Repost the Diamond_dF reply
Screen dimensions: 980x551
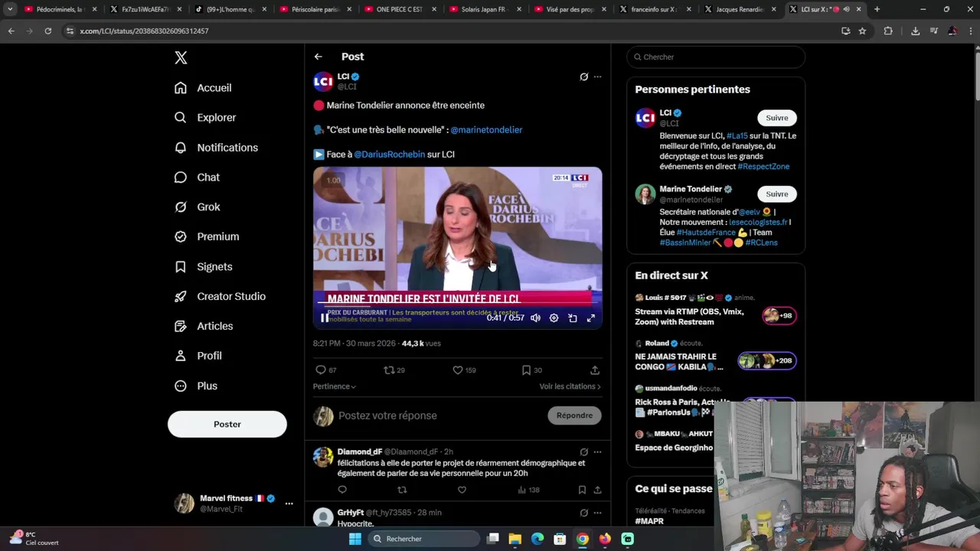pyautogui.click(x=402, y=491)
